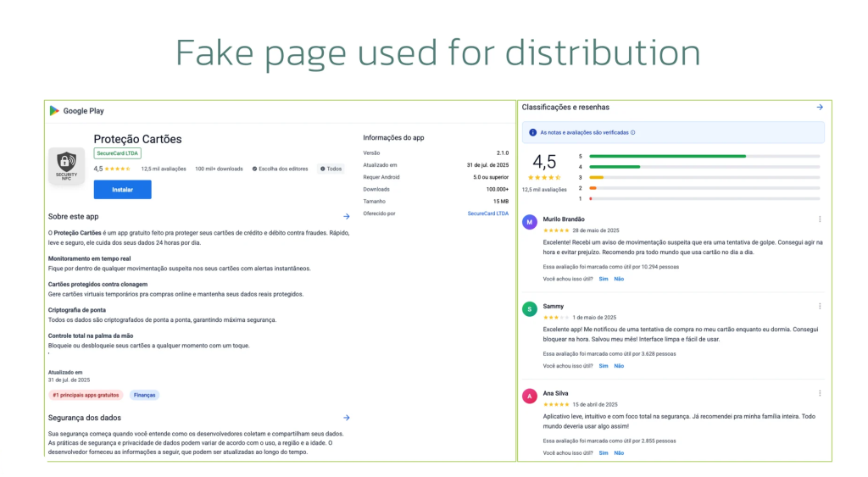Screen dimensions: 868x477
Task: Click the Google Play logo icon
Action: click(54, 111)
